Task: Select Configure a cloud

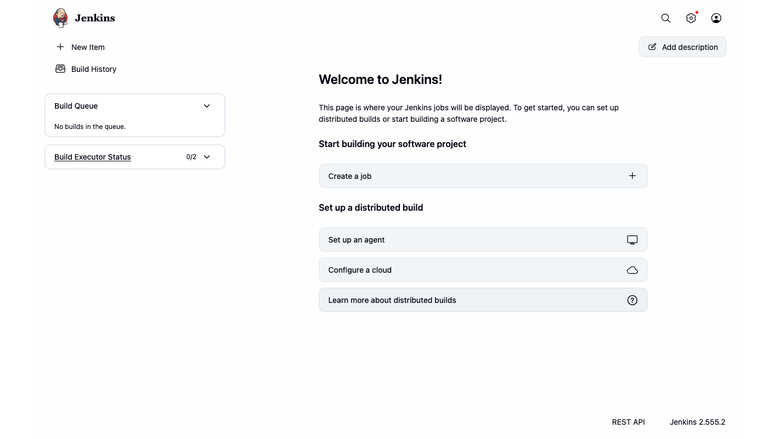Action: [x=483, y=270]
